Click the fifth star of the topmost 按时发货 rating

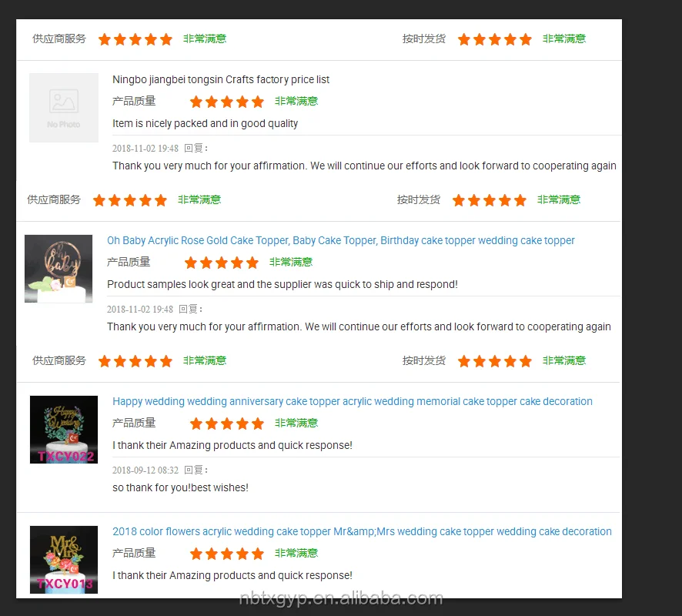pyautogui.click(x=526, y=39)
